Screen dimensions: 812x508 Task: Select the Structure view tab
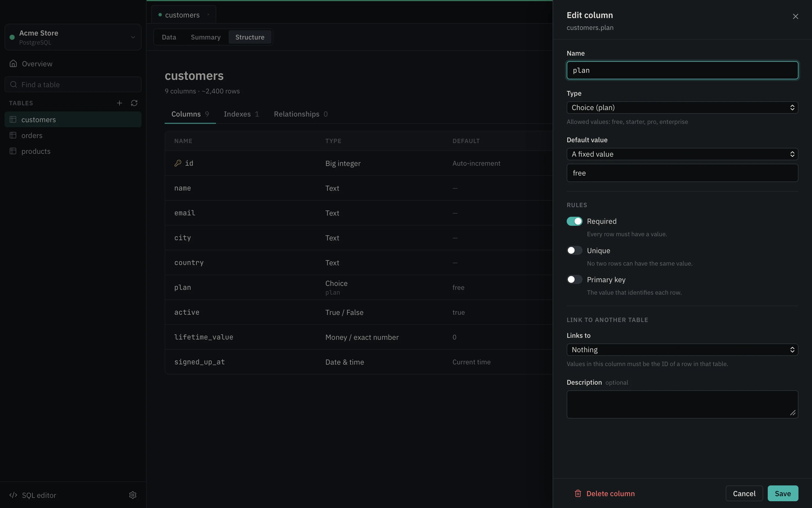pyautogui.click(x=250, y=37)
